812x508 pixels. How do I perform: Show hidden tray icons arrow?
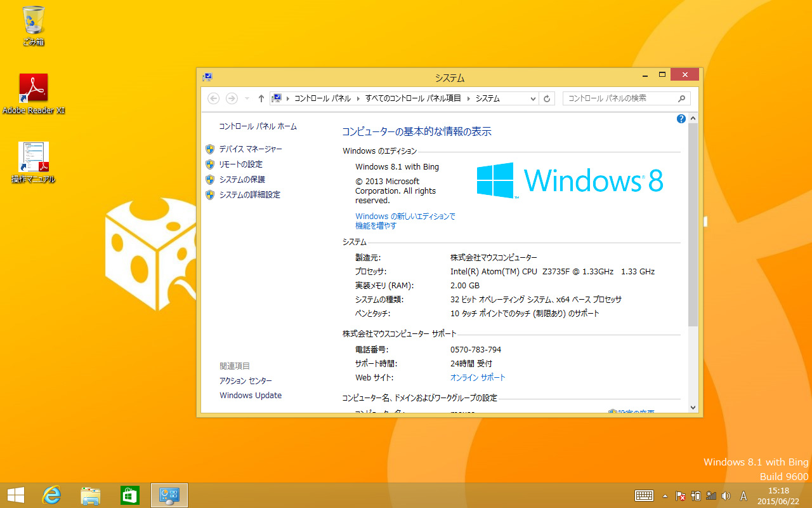665,496
